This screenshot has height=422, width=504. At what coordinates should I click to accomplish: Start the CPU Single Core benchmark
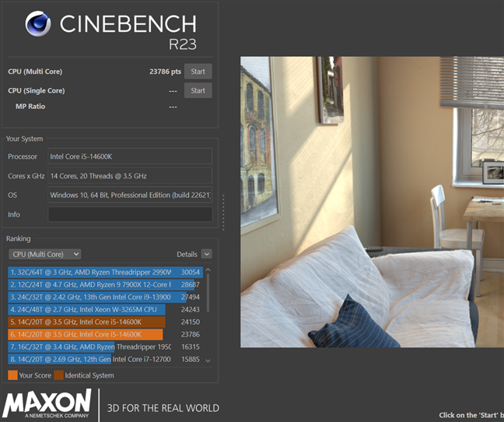198,90
